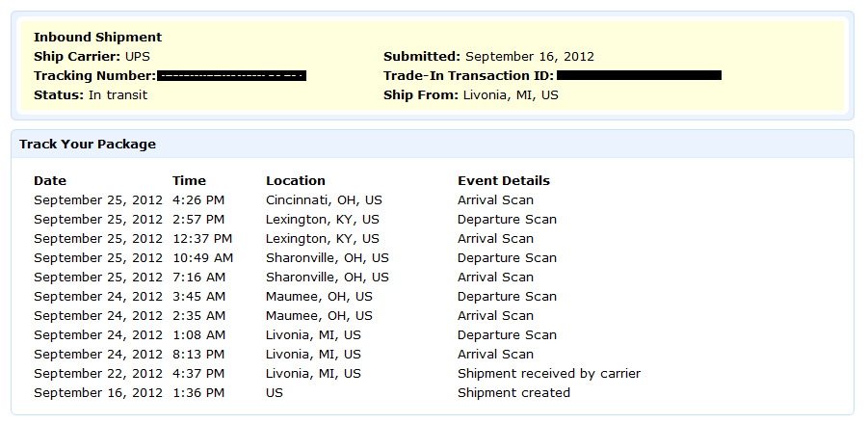
Task: Click the 12:37 PM time entry
Action: pos(202,239)
